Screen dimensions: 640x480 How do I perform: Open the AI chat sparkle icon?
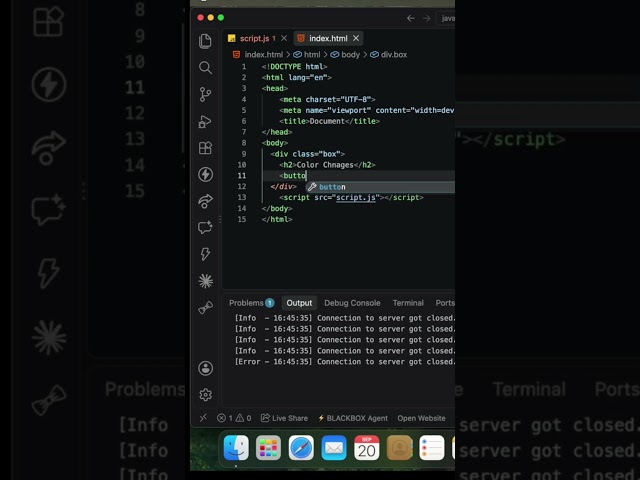click(205, 227)
